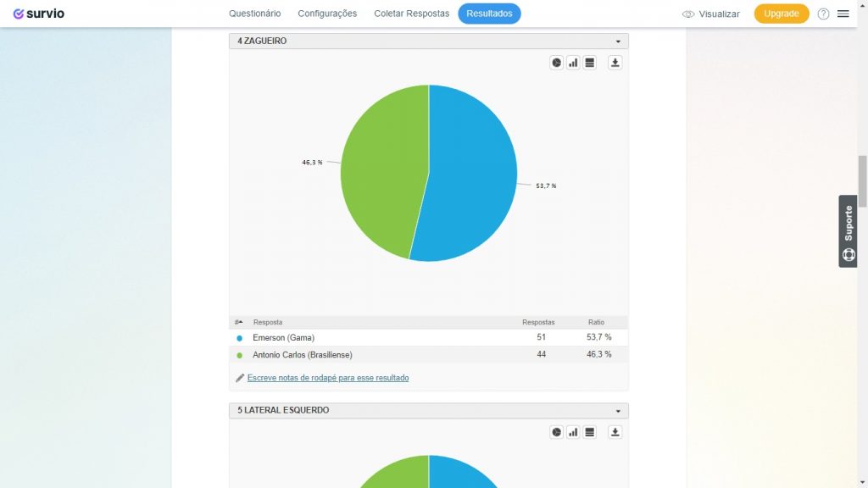Click the 46,3 % pie chart label

(312, 162)
